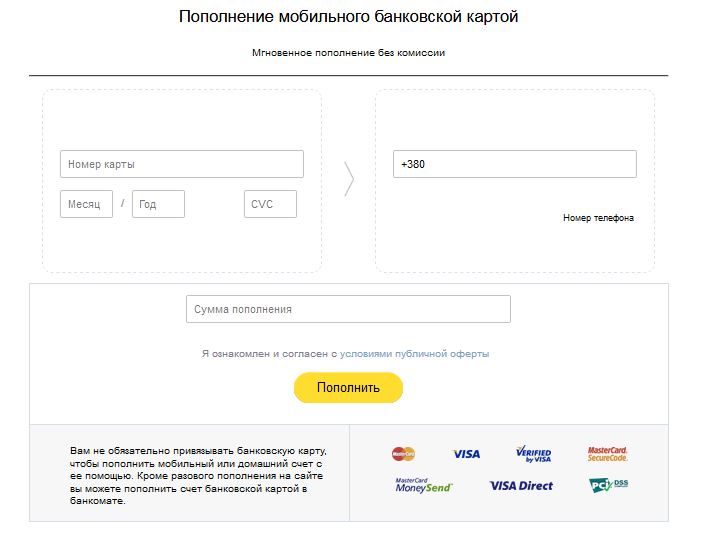
Task: Click the Verified by VISA logo
Action: (x=534, y=454)
